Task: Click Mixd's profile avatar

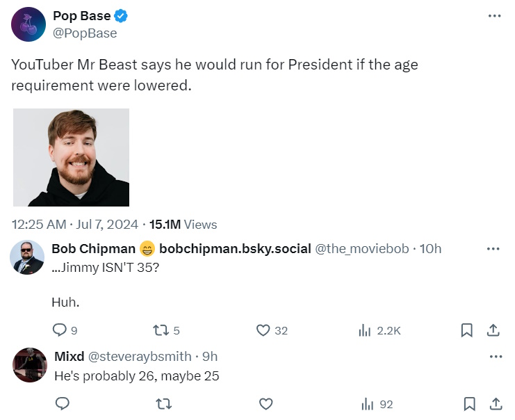Action: 29,364
